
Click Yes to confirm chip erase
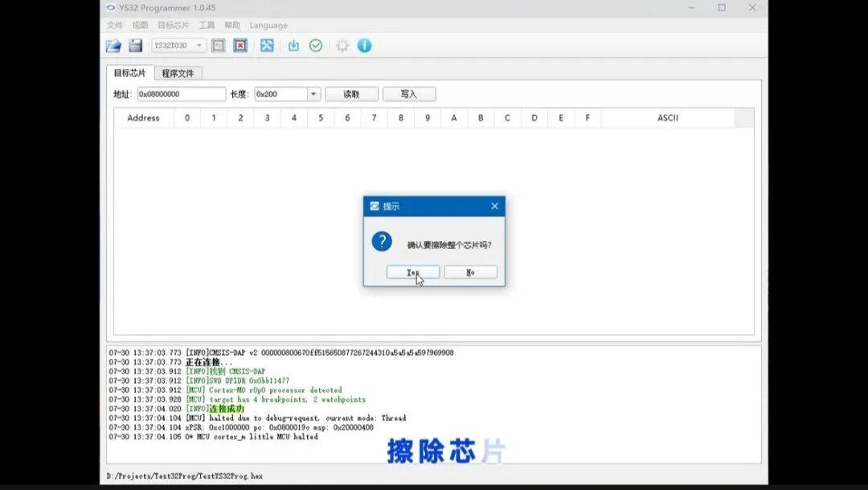(413, 272)
